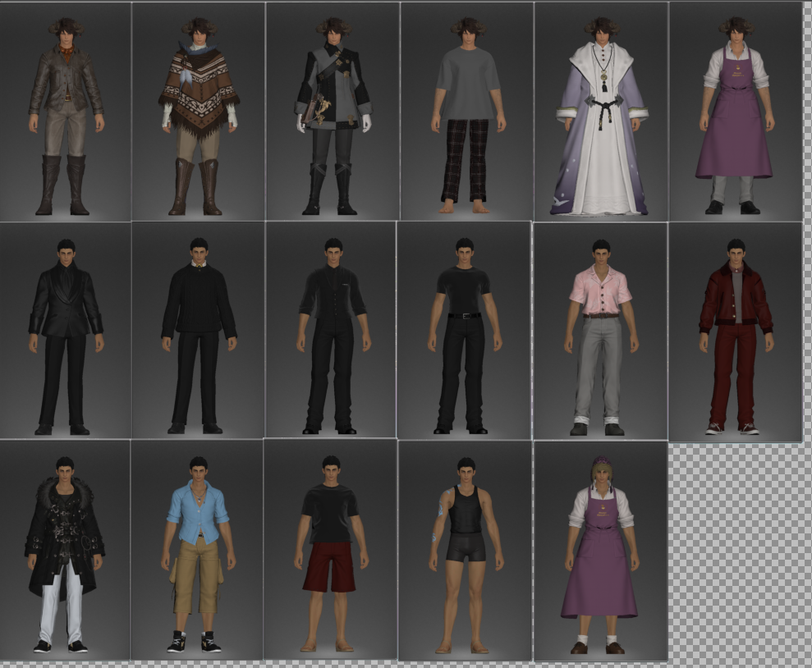Select the black rolled-sleeve shirt outfit
The height and width of the screenshot is (668, 812).
click(331, 330)
